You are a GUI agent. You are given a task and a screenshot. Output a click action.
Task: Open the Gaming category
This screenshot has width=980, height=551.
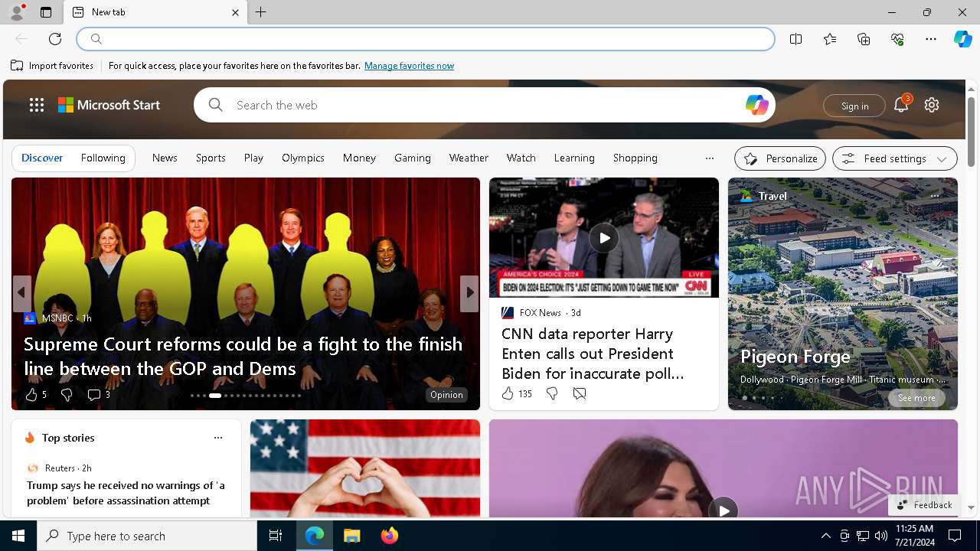413,158
